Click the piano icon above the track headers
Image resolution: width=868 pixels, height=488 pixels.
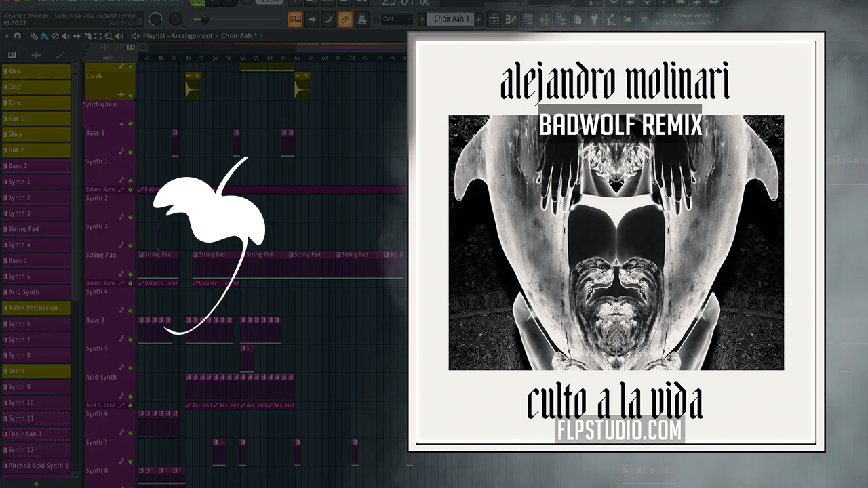pos(130,47)
